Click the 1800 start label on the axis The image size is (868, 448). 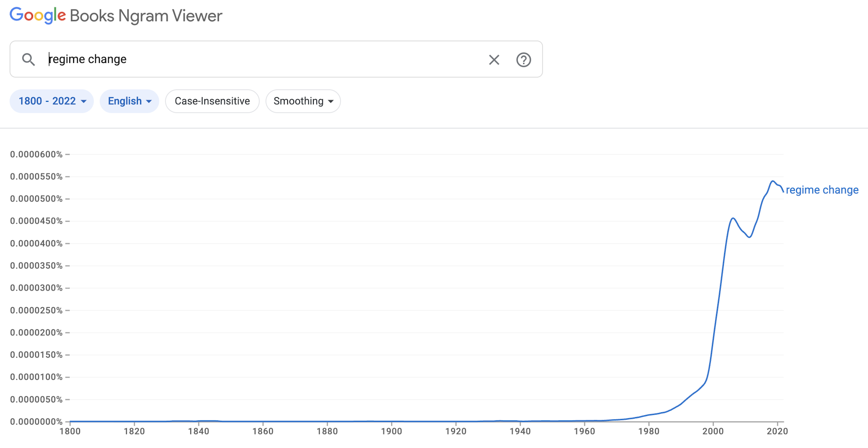click(70, 431)
